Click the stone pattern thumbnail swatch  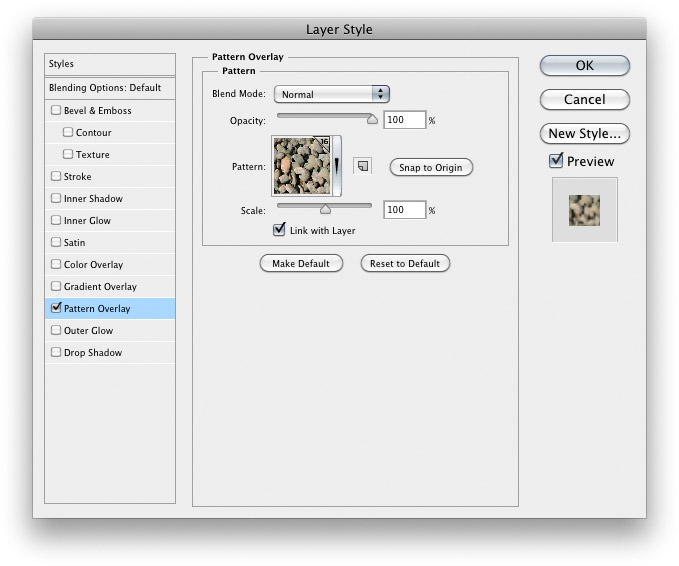(x=302, y=166)
